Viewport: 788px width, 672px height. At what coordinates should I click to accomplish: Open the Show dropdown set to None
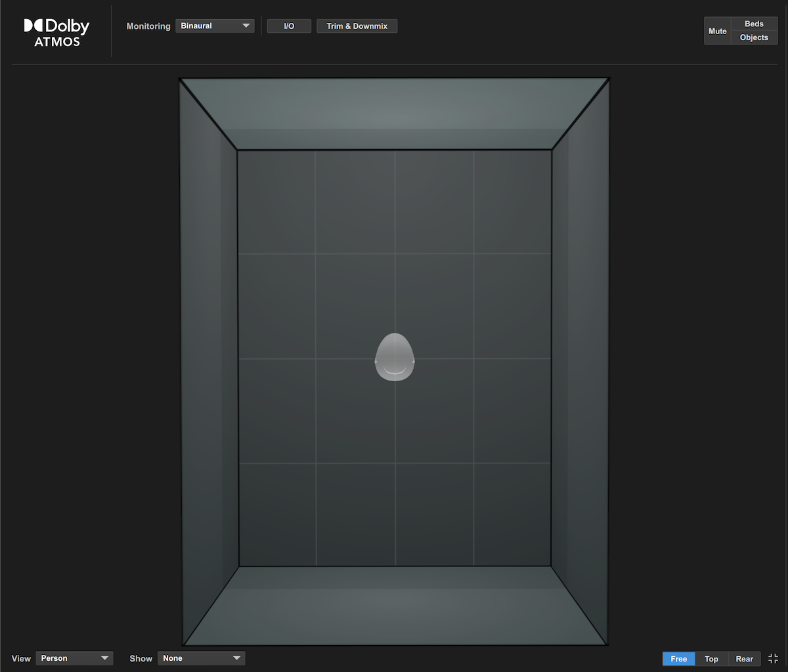point(201,658)
